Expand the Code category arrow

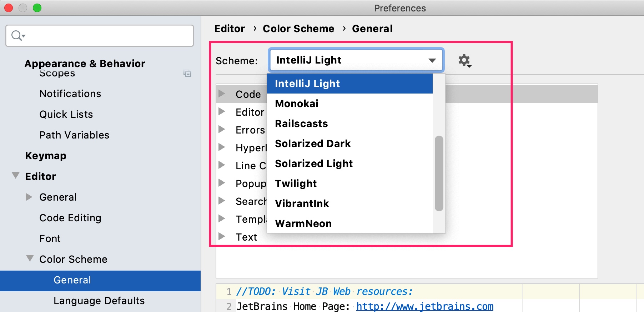click(222, 94)
